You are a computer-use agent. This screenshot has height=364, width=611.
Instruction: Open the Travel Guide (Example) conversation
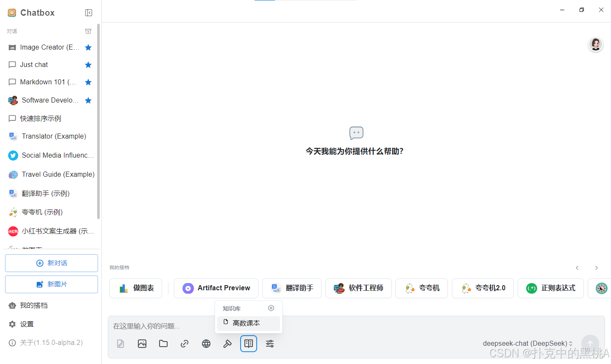click(51, 175)
